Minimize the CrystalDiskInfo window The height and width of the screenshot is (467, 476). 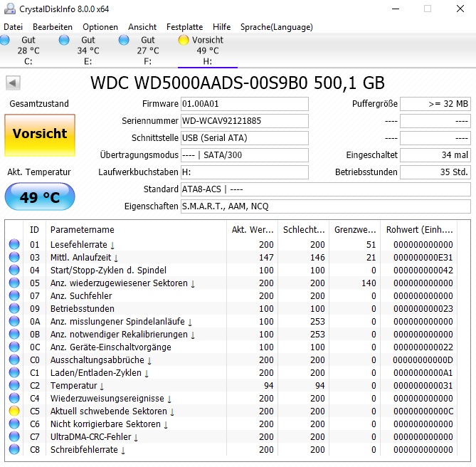(396, 9)
